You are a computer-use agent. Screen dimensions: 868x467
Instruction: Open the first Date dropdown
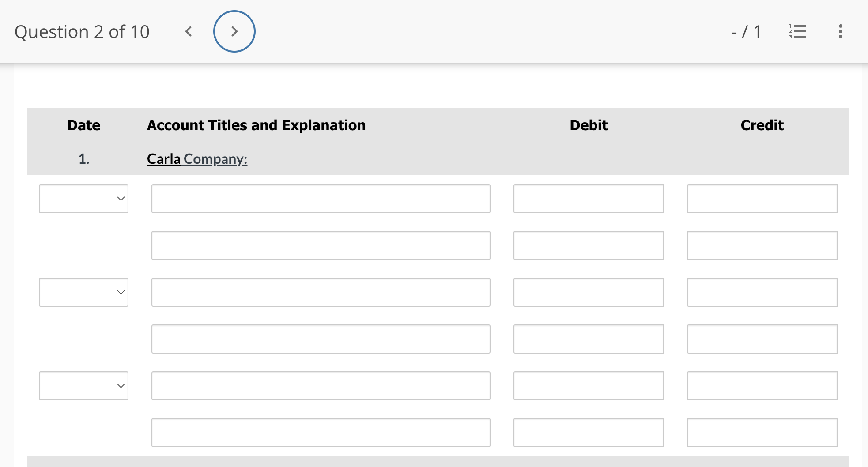coord(83,199)
